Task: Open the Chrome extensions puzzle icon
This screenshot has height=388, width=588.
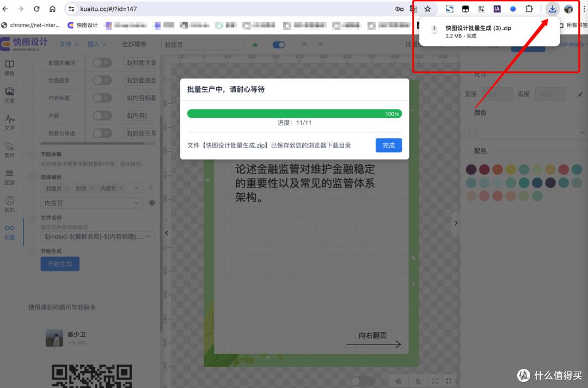Action: 529,9
